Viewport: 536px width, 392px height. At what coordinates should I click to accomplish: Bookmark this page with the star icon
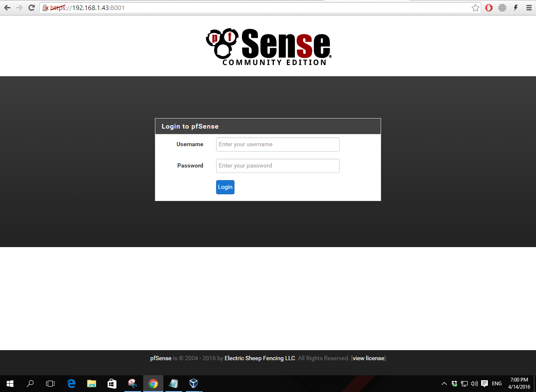click(x=475, y=8)
